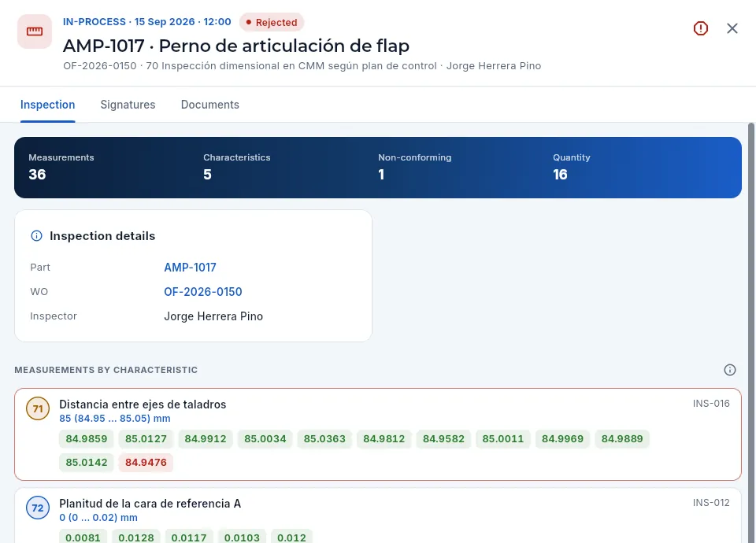The height and width of the screenshot is (543, 756).
Task: Click measurement value 84.9912
Action: pos(206,439)
